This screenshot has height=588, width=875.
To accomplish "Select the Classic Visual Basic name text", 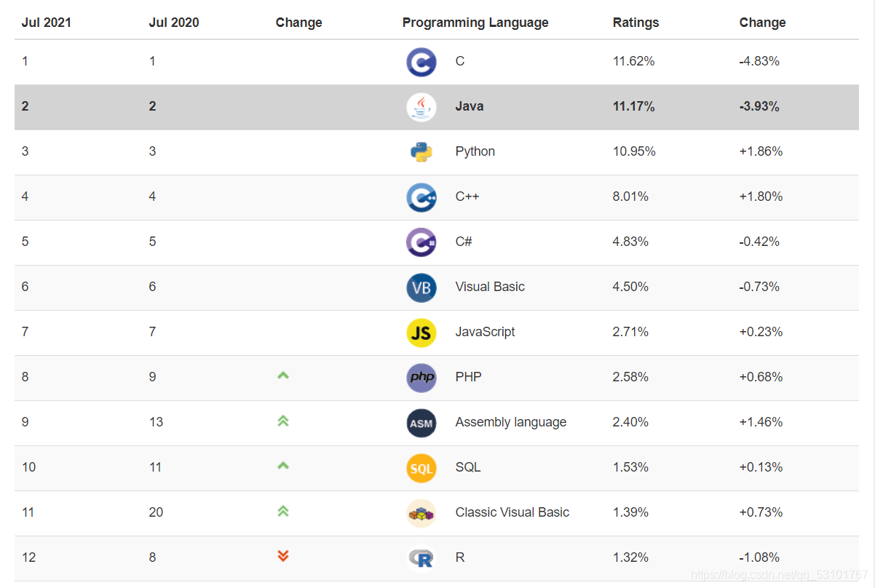I will [512, 512].
